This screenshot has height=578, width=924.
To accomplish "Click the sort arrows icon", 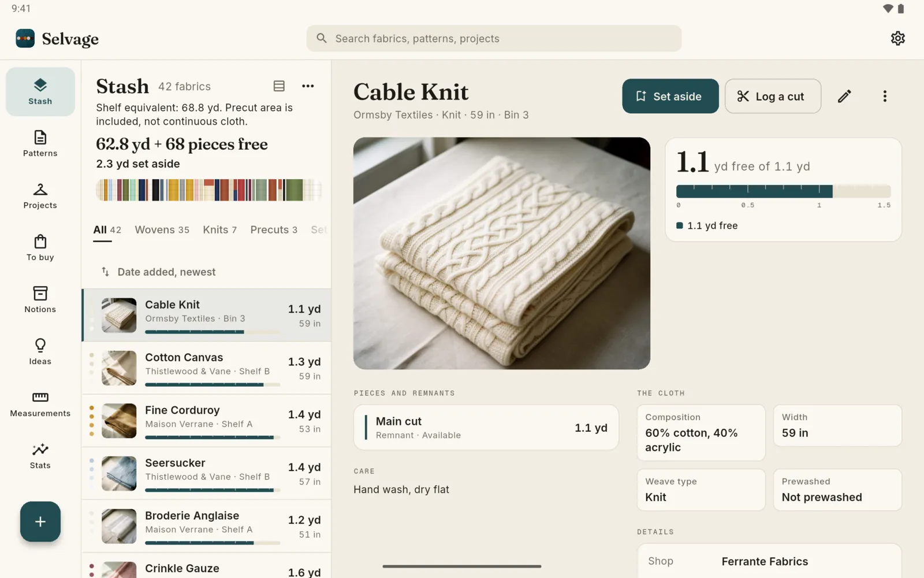I will (x=105, y=272).
